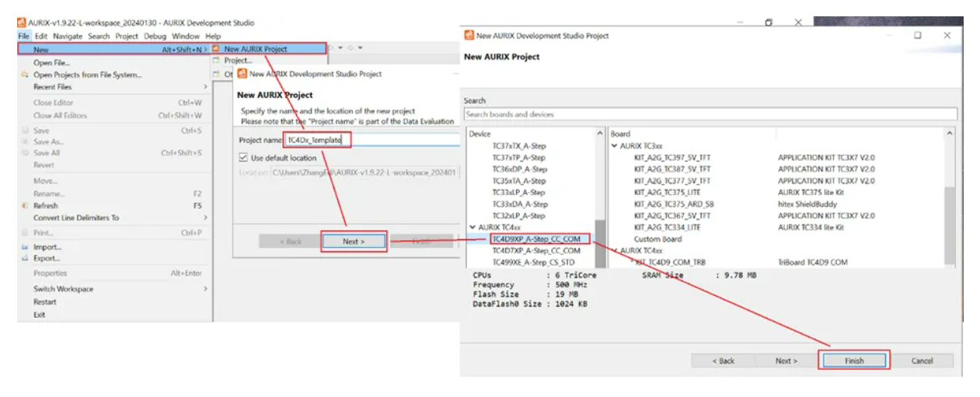Click the Refresh menu icon
Image resolution: width=980 pixels, height=397 pixels.
tap(25, 206)
